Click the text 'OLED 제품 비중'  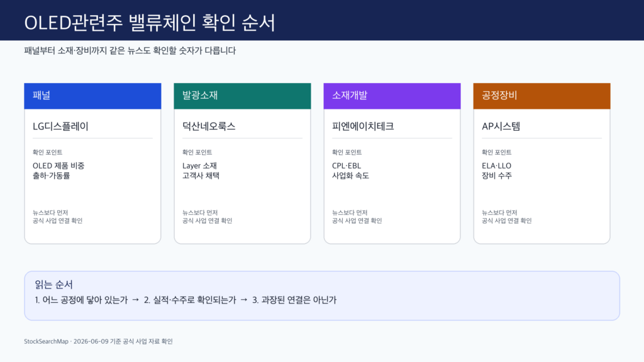pyautogui.click(x=58, y=166)
